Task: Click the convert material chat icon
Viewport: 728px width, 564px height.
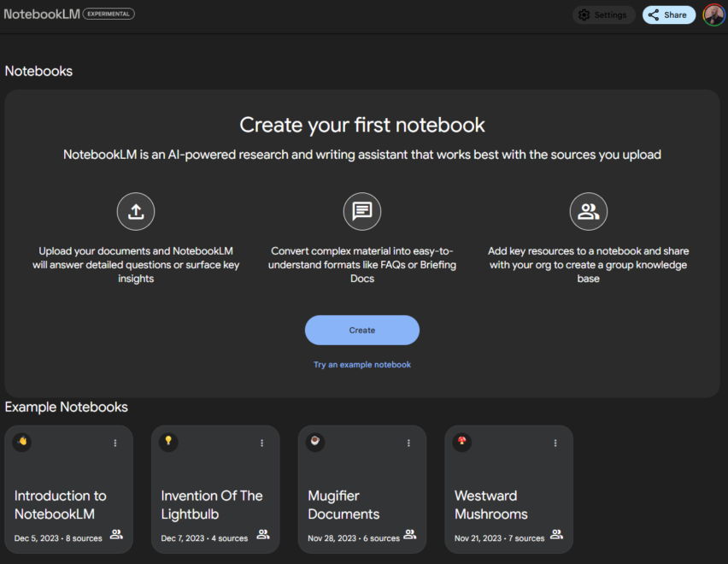Action: click(x=362, y=211)
